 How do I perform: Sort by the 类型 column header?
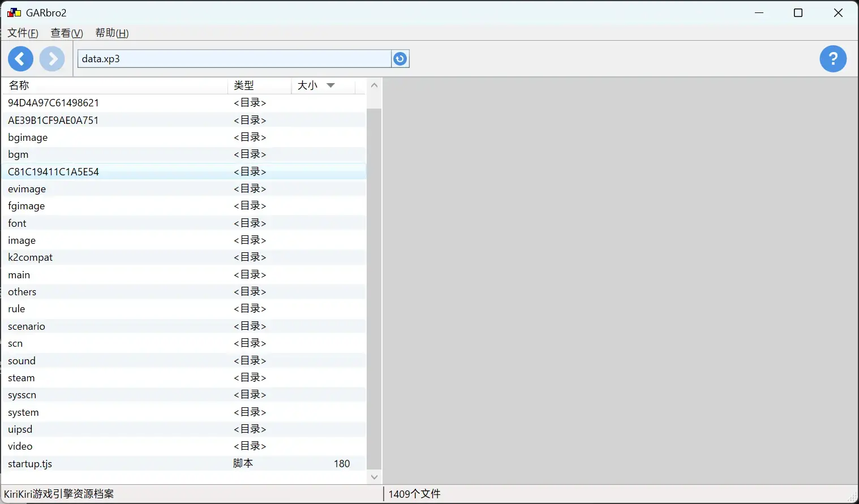point(260,85)
